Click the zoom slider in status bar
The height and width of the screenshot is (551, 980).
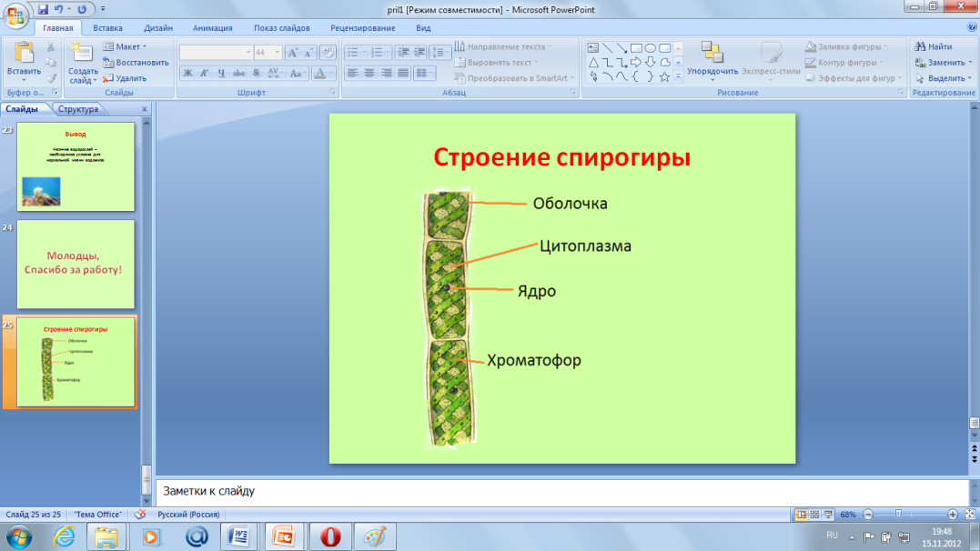(x=898, y=515)
